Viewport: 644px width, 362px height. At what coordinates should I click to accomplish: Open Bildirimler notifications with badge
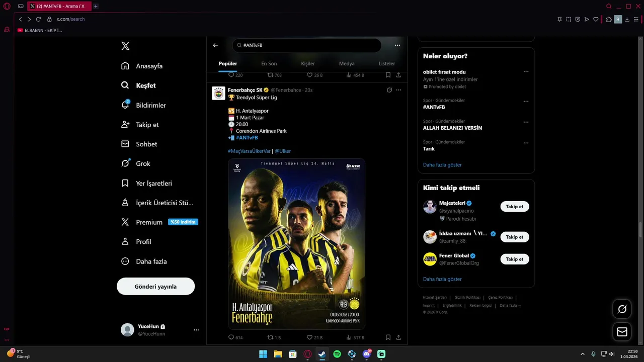pos(143,105)
